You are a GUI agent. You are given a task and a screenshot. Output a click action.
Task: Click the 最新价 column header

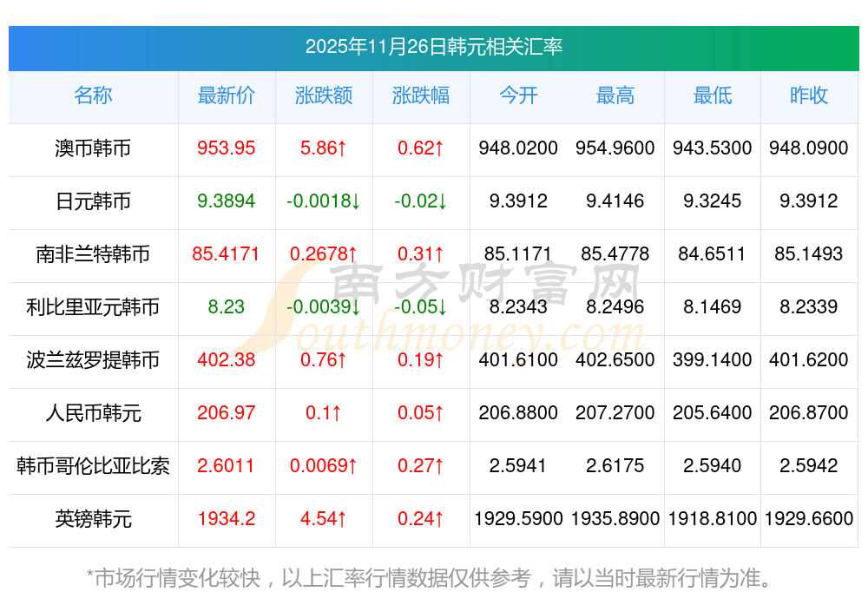coord(226,96)
